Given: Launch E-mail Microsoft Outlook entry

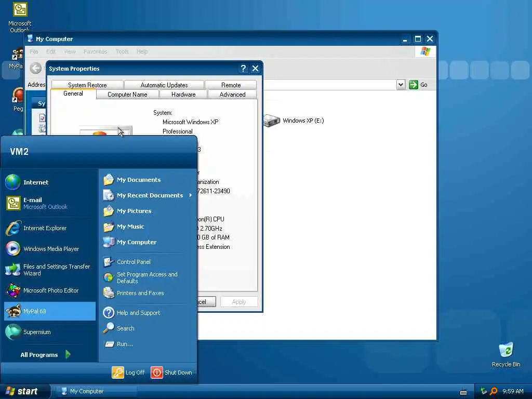Looking at the screenshot, I should tap(49, 203).
